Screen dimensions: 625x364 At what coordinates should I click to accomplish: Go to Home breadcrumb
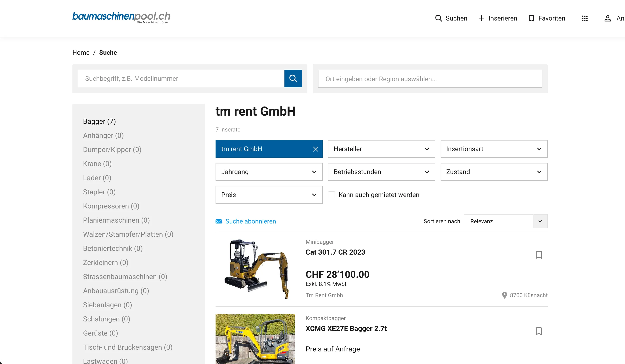pyautogui.click(x=81, y=53)
